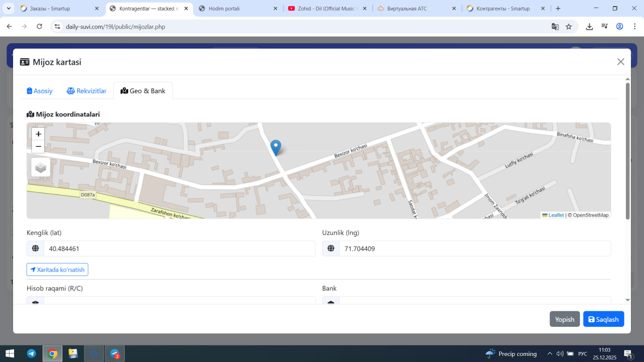
Task: Switch to the Asosiy tab
Action: tap(40, 91)
